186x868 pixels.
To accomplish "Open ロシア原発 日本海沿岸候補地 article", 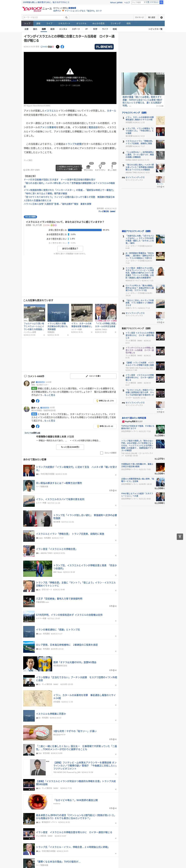I will pos(67,645).
